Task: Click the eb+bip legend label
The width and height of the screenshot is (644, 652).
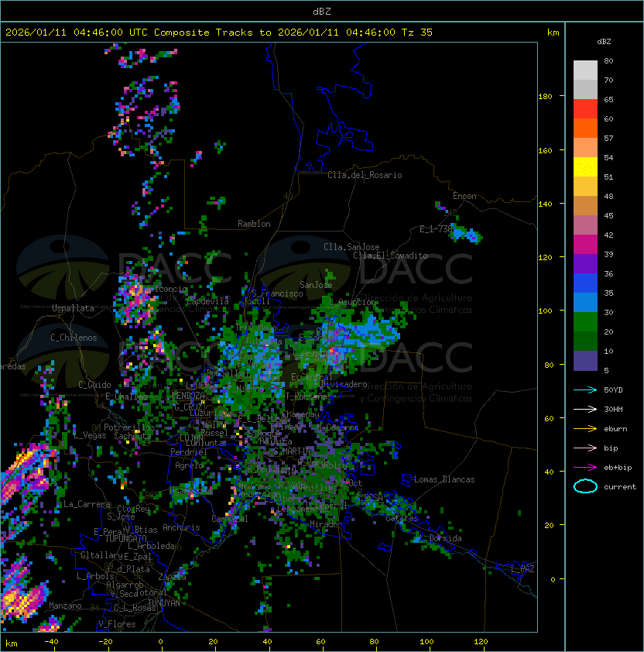Action: [618, 468]
